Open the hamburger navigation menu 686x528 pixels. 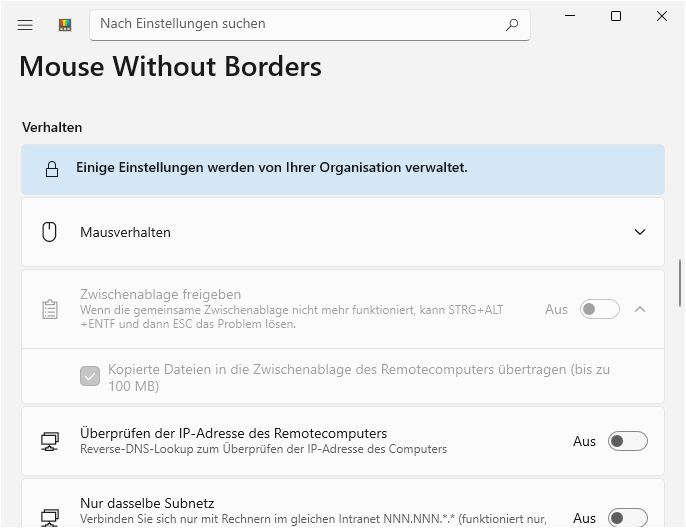(25, 25)
